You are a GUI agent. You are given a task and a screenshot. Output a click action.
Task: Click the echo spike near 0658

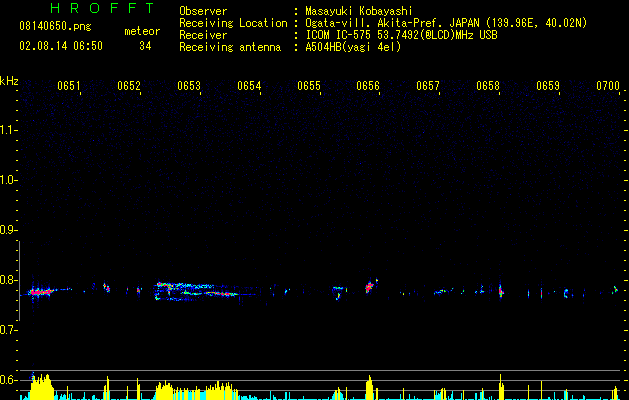[500, 290]
